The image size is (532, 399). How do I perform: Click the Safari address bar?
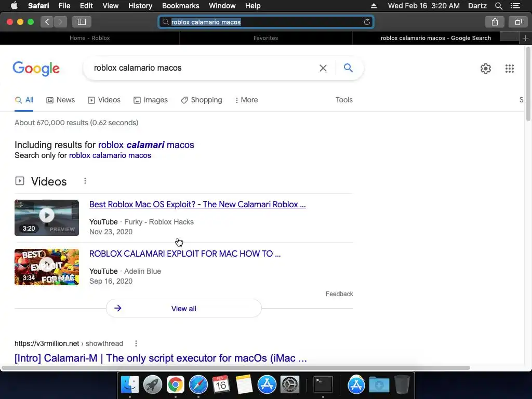point(266,22)
